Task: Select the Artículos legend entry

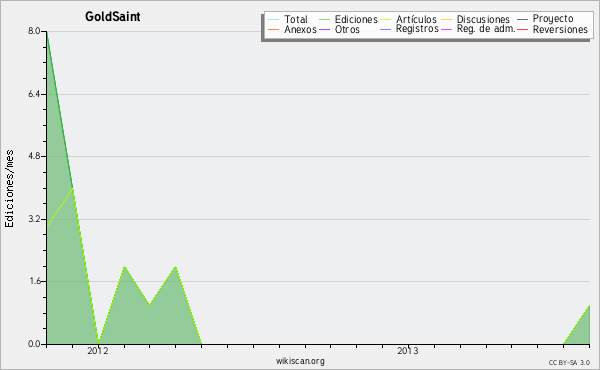Action: pyautogui.click(x=416, y=19)
